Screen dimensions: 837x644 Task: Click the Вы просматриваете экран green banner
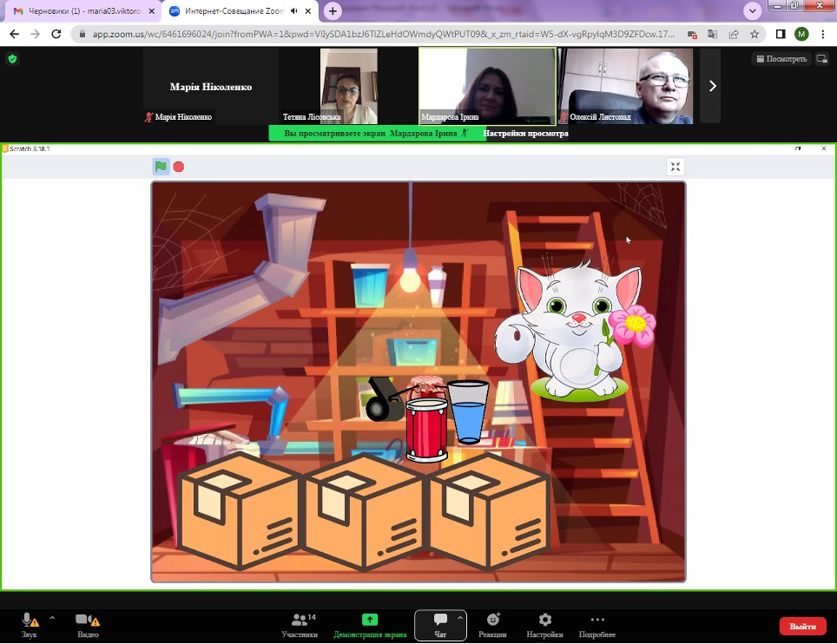click(376, 134)
